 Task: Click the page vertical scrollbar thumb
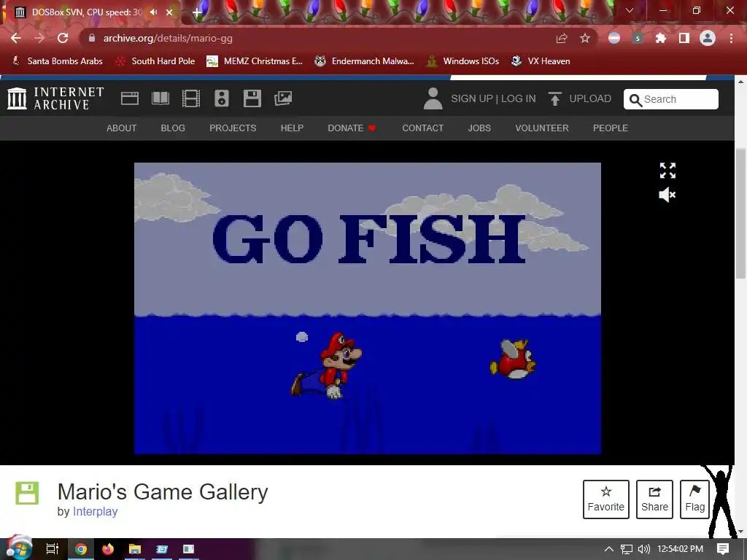pyautogui.click(x=740, y=214)
